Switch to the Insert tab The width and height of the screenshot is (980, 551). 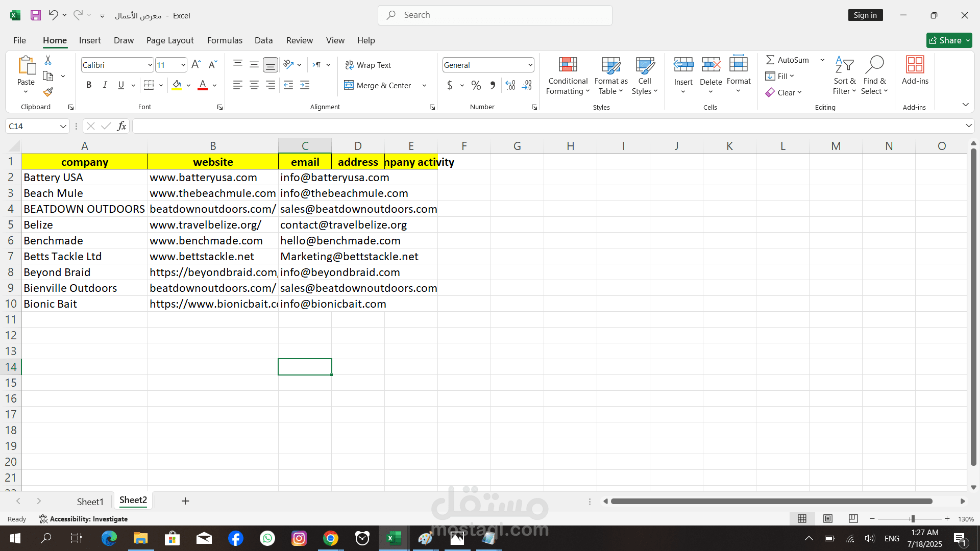(90, 40)
